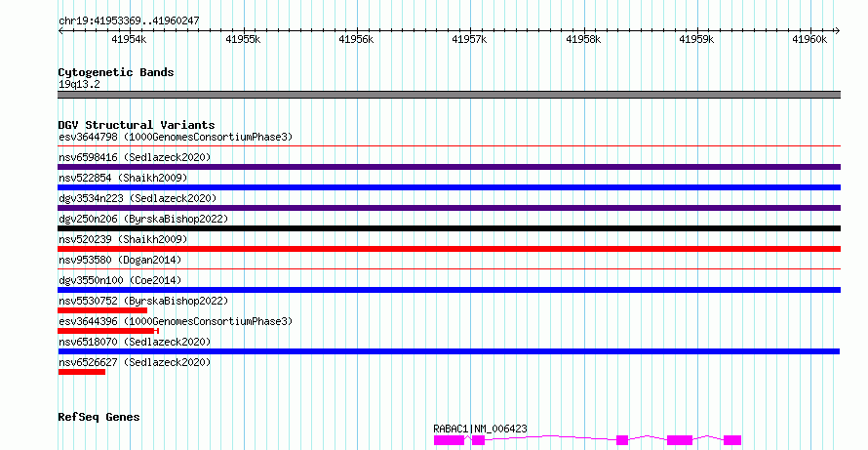
Task: Click the 19q13.2 band label
Action: [x=79, y=85]
